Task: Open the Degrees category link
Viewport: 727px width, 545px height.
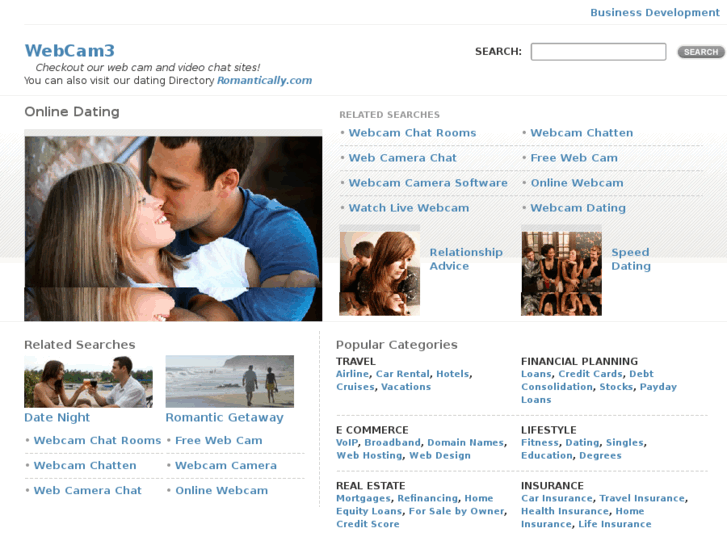Action: [x=600, y=455]
